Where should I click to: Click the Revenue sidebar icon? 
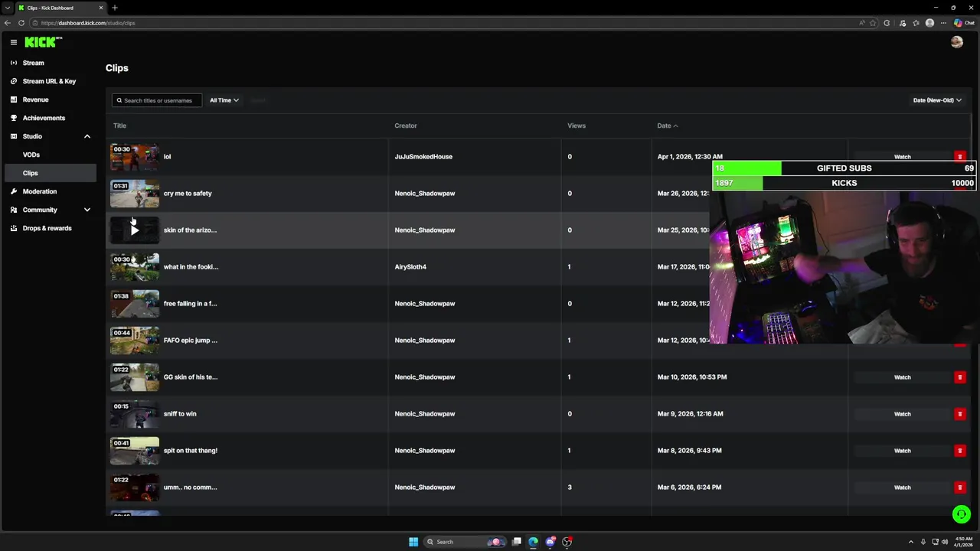pyautogui.click(x=14, y=99)
